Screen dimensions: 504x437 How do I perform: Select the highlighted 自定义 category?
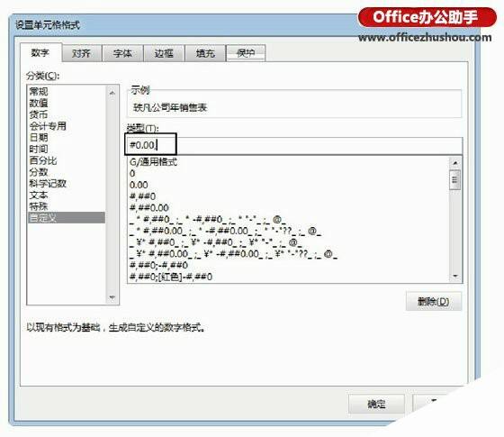[67, 218]
